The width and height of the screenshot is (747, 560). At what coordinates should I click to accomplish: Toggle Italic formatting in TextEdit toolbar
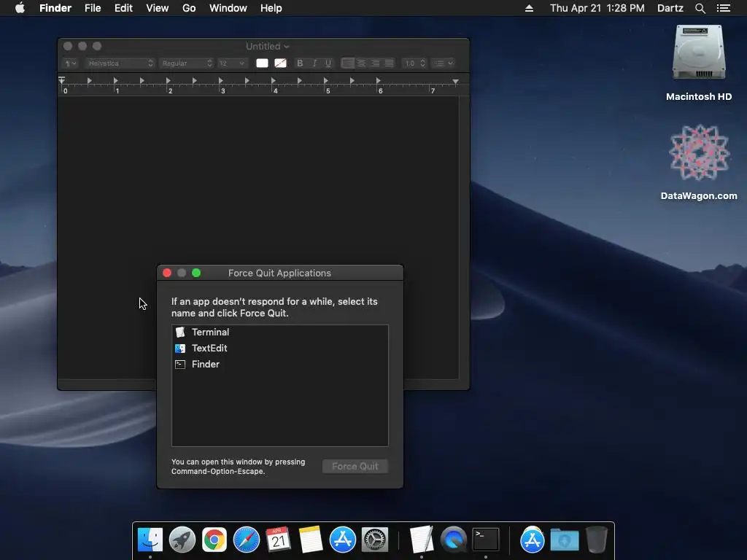click(x=314, y=63)
